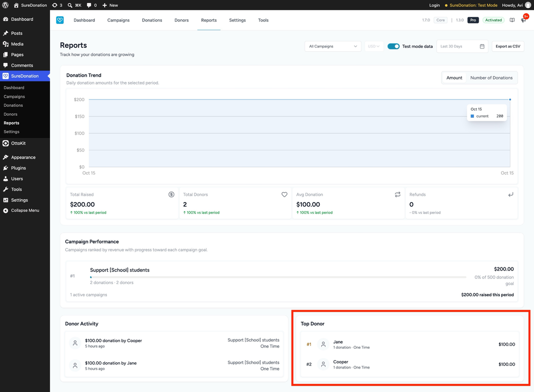This screenshot has height=392, width=534.
Task: Click the blue current legend swatch in chart tooltip
Action: pos(472,116)
